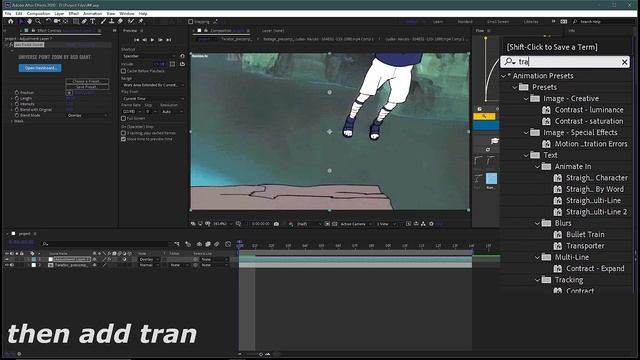Select the Pen tool
Screen dimensions: 640x360
(84, 22)
